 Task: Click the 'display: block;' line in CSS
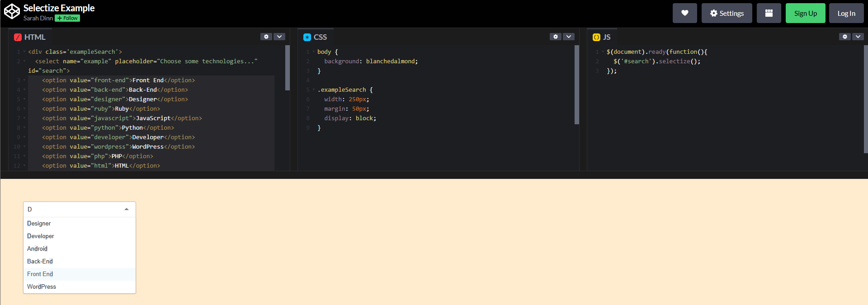(350, 118)
